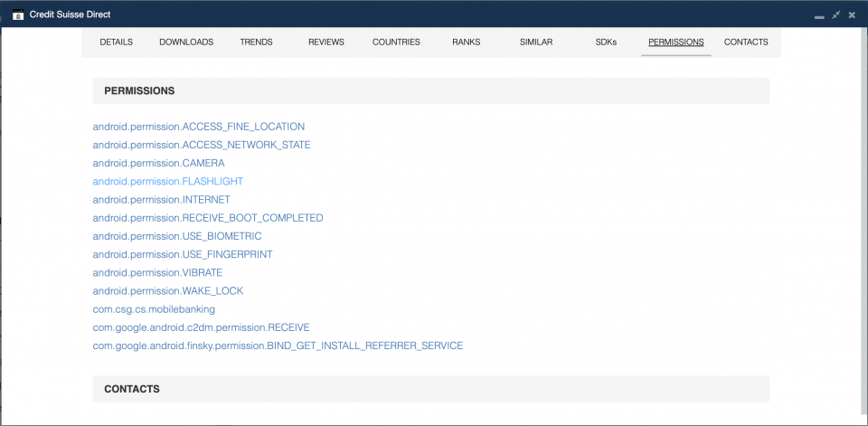Click the CONTACTS section header
Viewport: 868px width, 426px height.
(x=431, y=389)
